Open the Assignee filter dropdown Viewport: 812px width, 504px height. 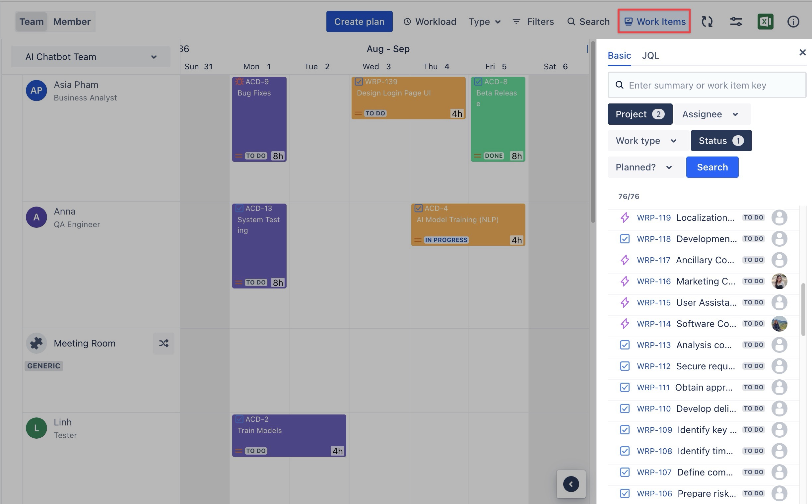(x=712, y=114)
